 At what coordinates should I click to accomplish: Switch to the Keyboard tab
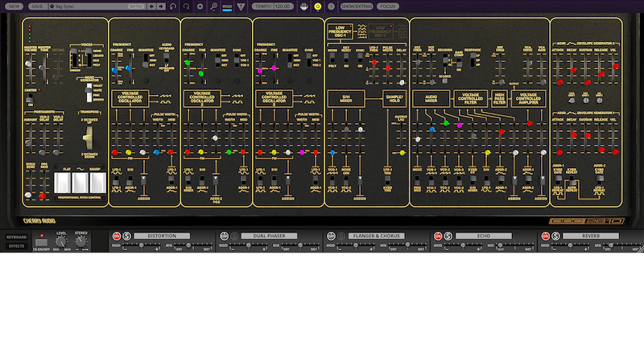[16, 237]
